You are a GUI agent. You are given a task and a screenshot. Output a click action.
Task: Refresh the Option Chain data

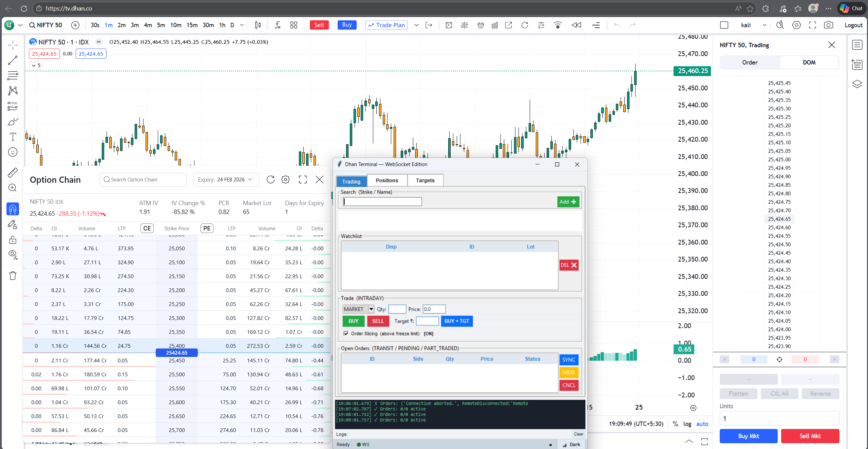click(270, 179)
